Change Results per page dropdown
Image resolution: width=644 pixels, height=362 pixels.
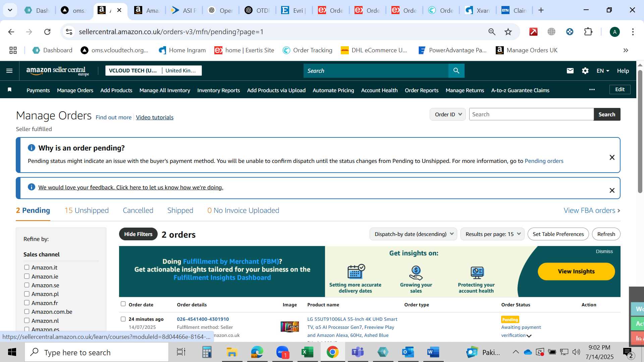click(492, 234)
